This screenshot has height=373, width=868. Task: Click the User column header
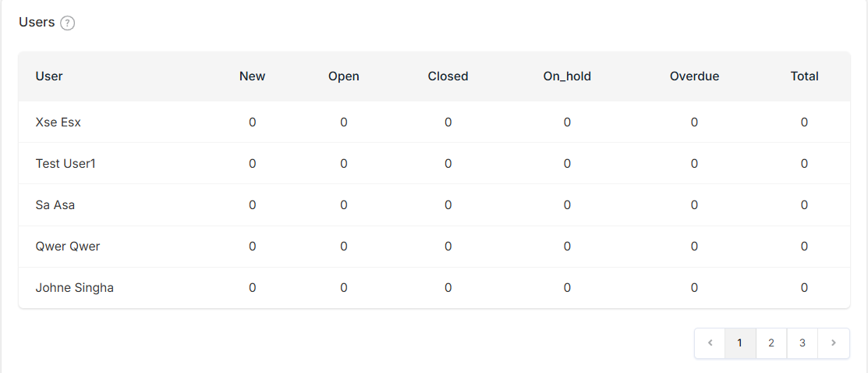(x=49, y=76)
